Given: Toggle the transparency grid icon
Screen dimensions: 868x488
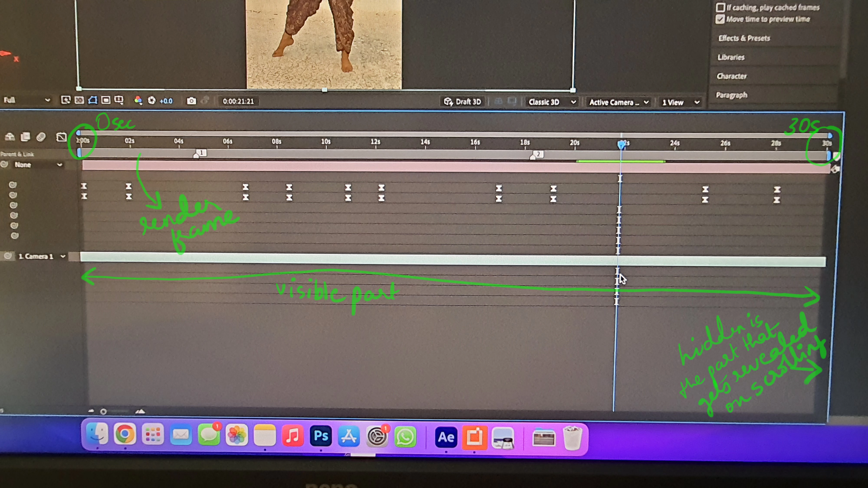Looking at the screenshot, I should tap(79, 100).
